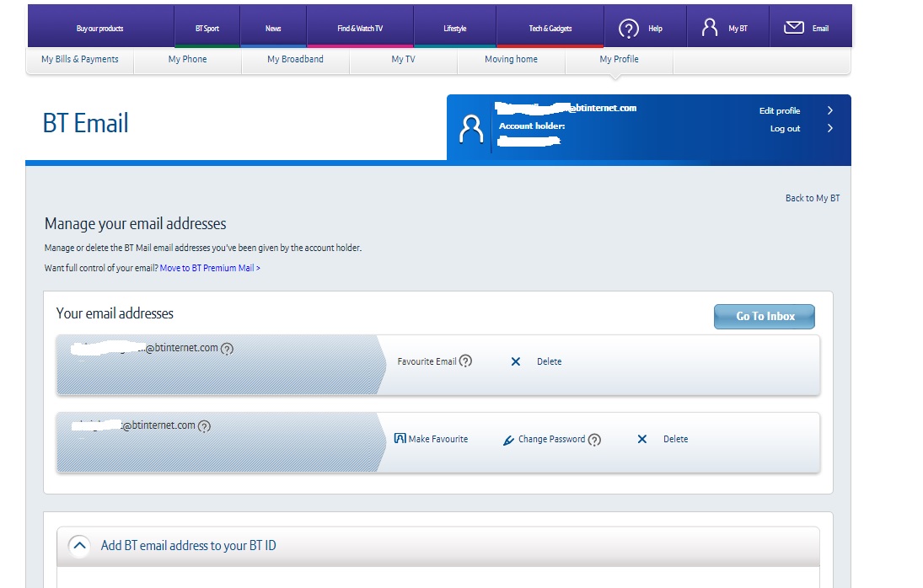Click help icon beside Favourite Email
The width and height of the screenshot is (923, 588).
click(x=465, y=361)
